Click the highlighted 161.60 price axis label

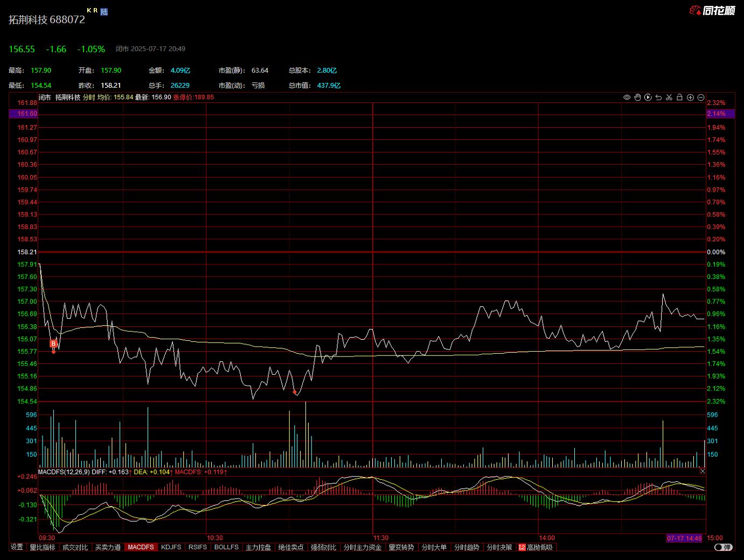click(24, 114)
